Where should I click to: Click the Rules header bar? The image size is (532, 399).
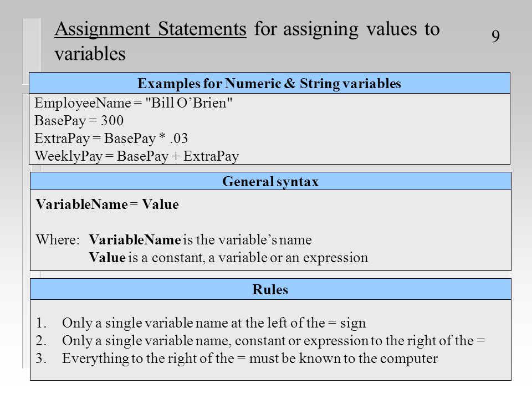270,289
